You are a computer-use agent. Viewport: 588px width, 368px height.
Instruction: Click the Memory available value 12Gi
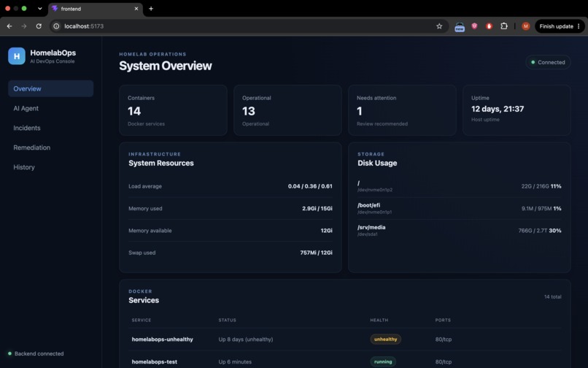326,231
